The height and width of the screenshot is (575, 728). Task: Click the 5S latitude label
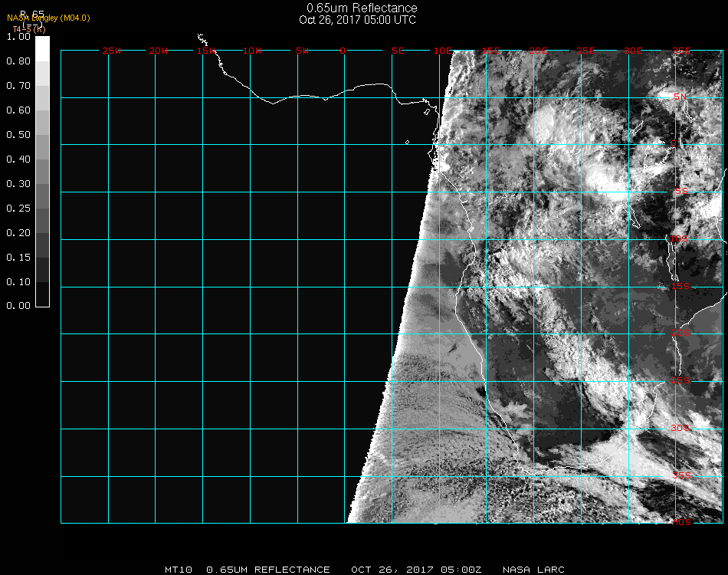click(681, 191)
